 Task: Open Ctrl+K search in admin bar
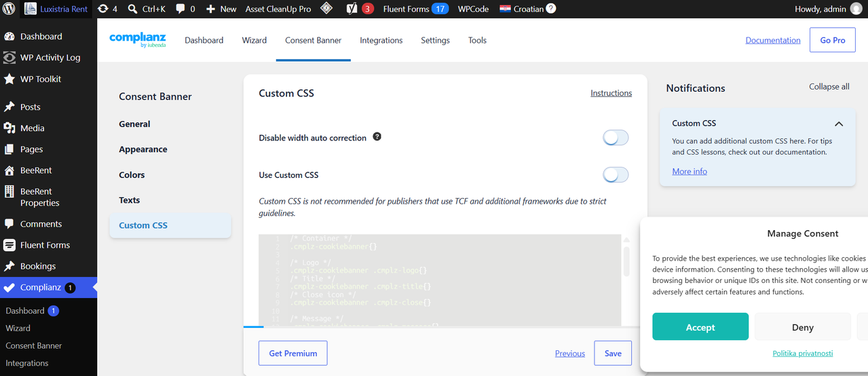pos(147,9)
